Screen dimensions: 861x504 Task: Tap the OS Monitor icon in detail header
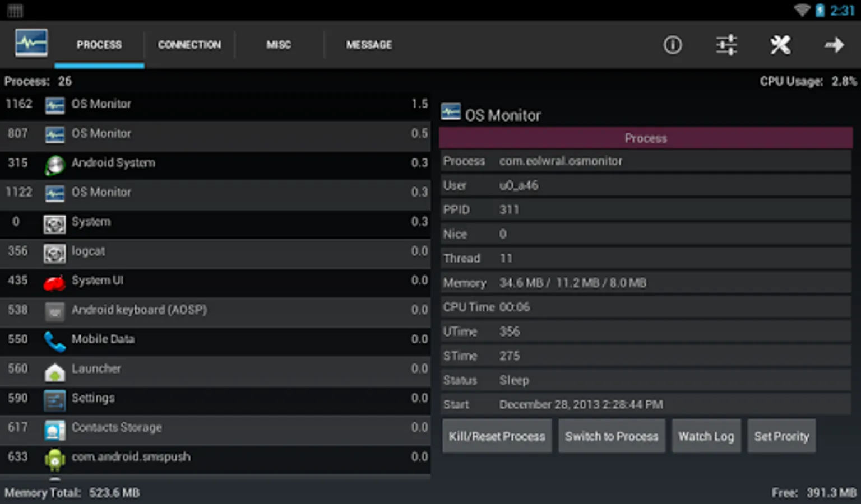(x=451, y=111)
